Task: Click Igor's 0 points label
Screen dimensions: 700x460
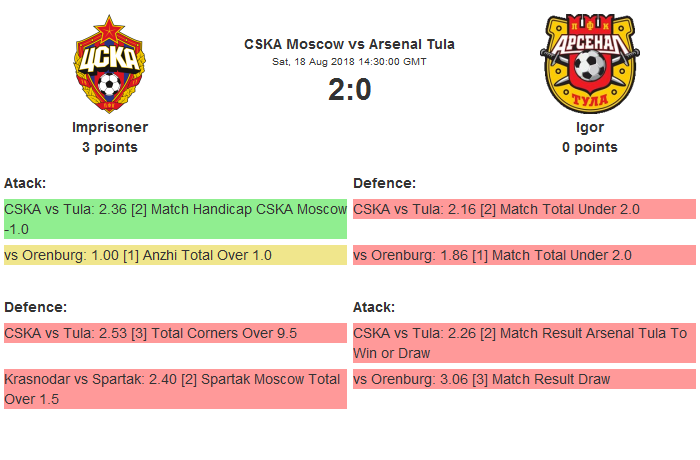Action: (589, 147)
